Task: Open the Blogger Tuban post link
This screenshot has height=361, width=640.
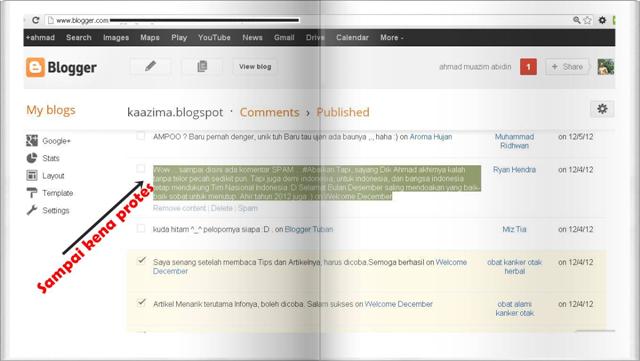Action: (x=309, y=230)
